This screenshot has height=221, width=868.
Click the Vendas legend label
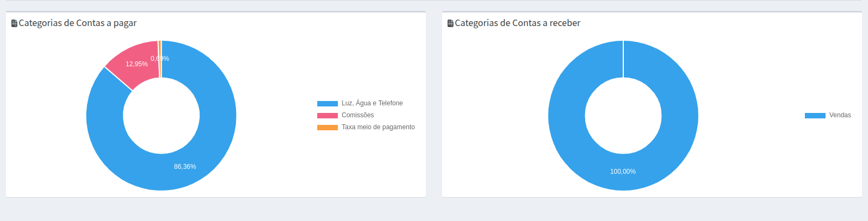pos(840,115)
